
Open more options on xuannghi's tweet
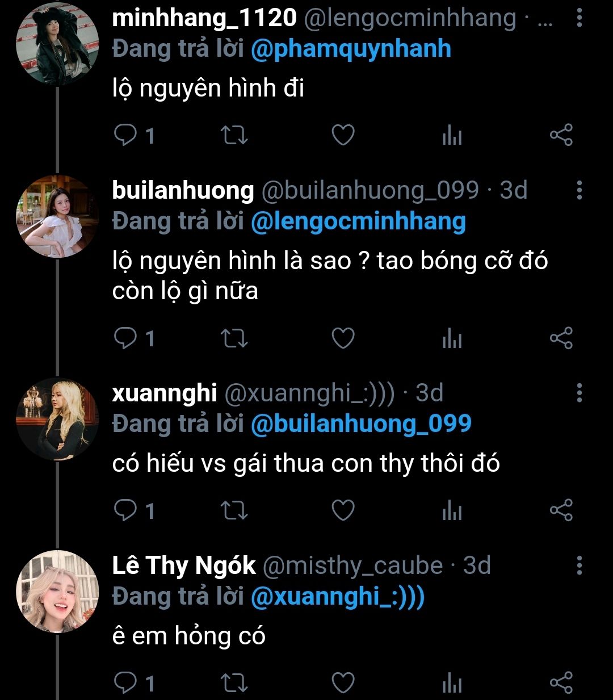coord(579,393)
